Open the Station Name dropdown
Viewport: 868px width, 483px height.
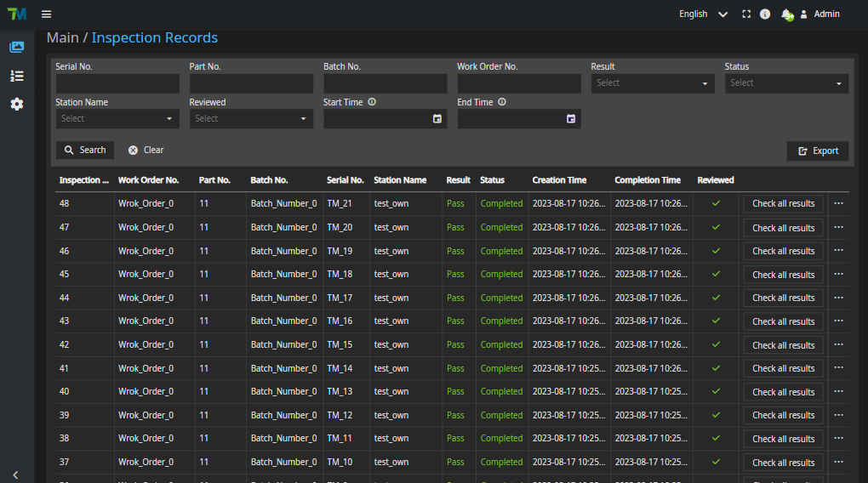[x=117, y=119]
